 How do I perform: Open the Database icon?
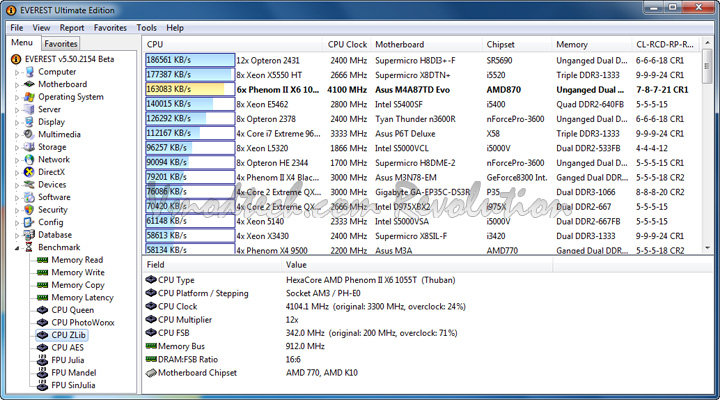[29, 235]
